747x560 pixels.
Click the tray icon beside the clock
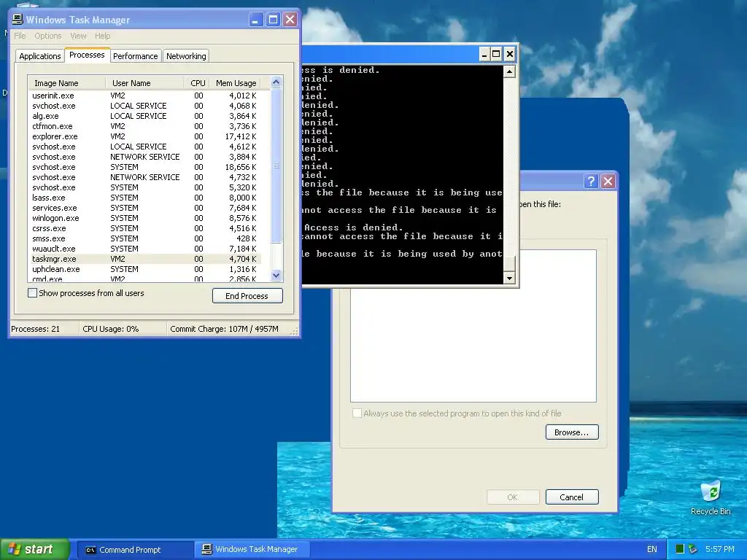[693, 550]
